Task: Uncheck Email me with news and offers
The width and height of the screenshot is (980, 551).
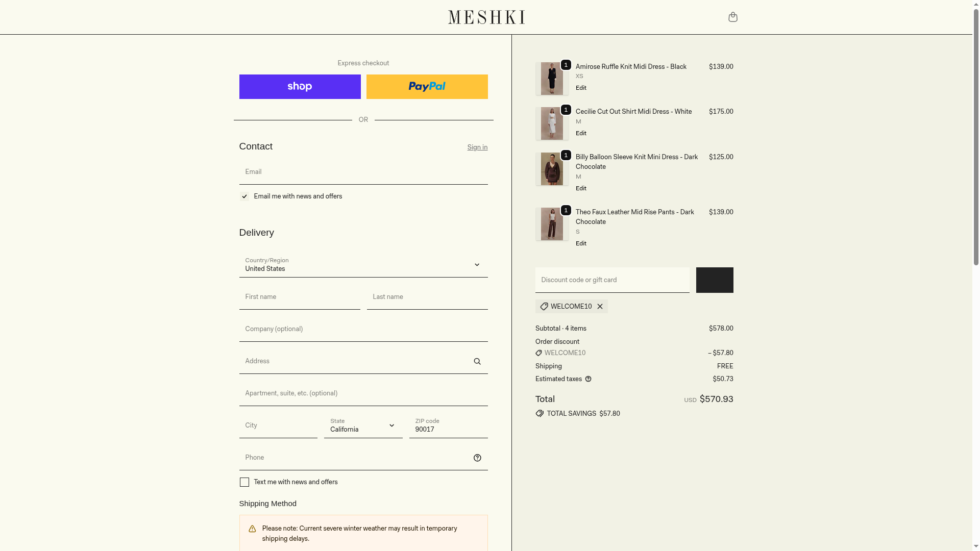Action: click(x=244, y=196)
